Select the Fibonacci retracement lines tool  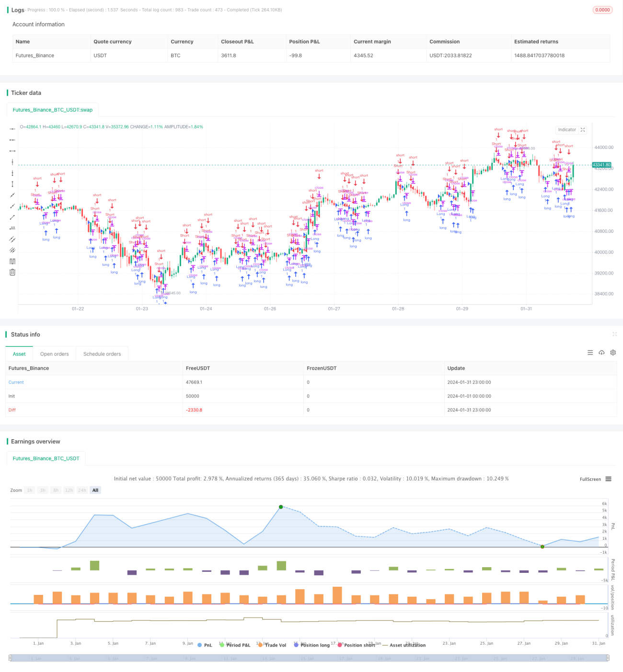click(x=12, y=261)
